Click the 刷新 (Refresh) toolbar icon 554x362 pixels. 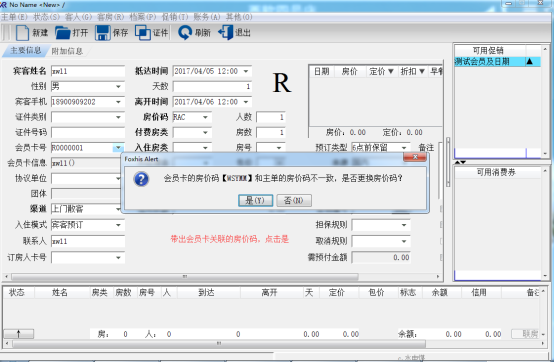pyautogui.click(x=185, y=33)
